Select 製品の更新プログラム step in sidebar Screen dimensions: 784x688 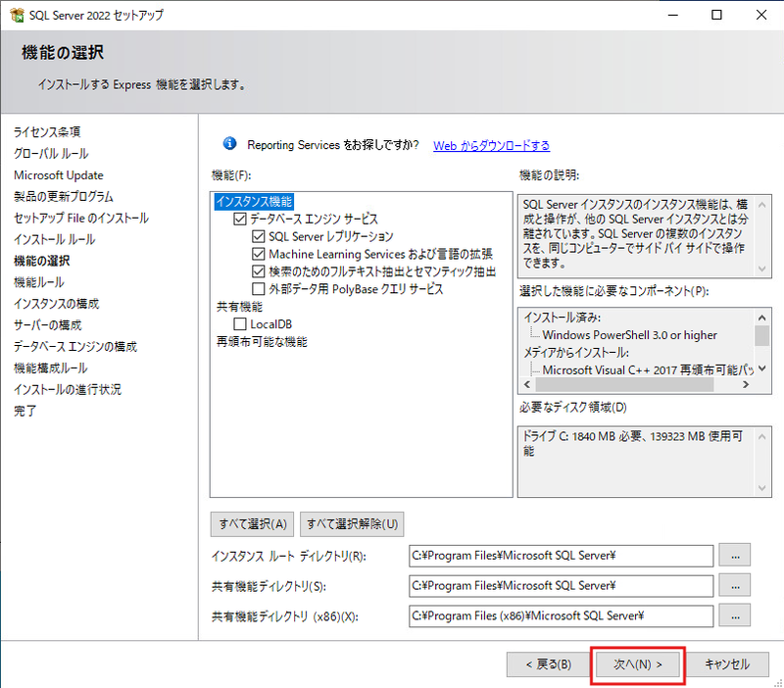64,196
